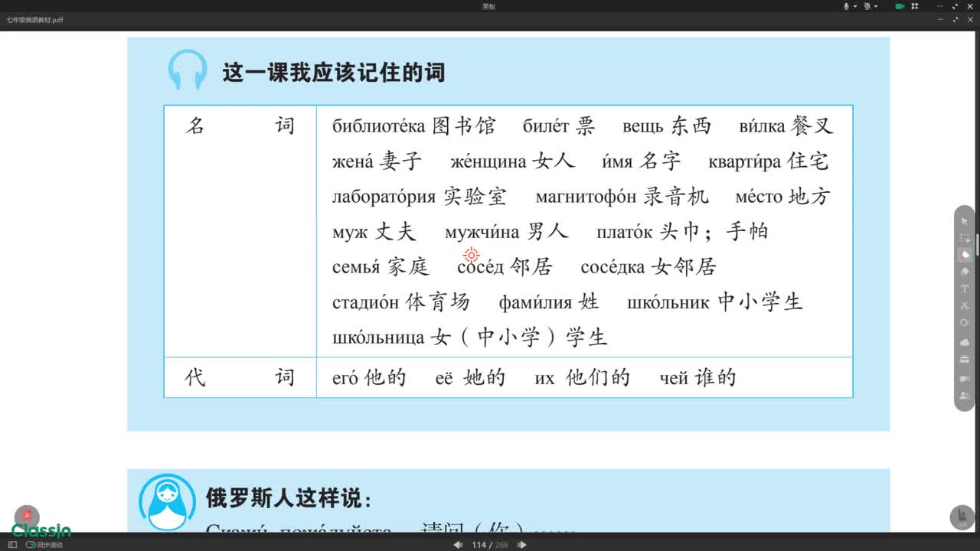The image size is (980, 551).
Task: Activate the highlighted pen tool
Action: coord(965,255)
